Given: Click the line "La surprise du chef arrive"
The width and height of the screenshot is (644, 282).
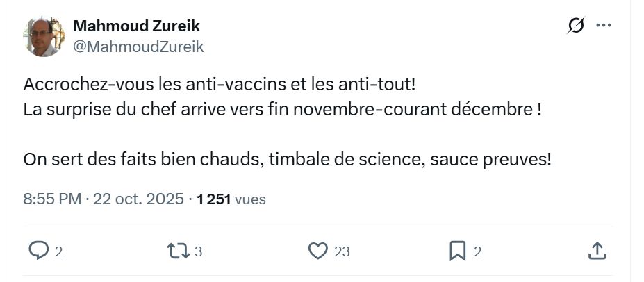Looking at the screenshot, I should (282, 109).
